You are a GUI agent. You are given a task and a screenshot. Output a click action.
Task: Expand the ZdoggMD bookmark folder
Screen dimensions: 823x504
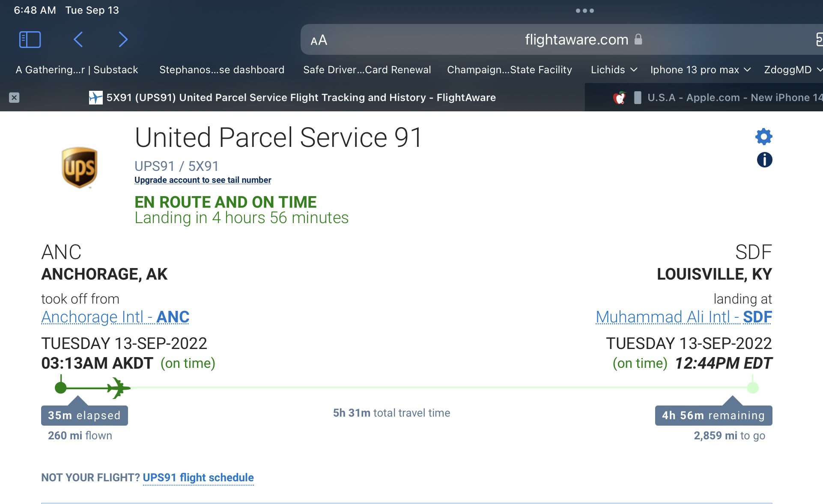(793, 70)
